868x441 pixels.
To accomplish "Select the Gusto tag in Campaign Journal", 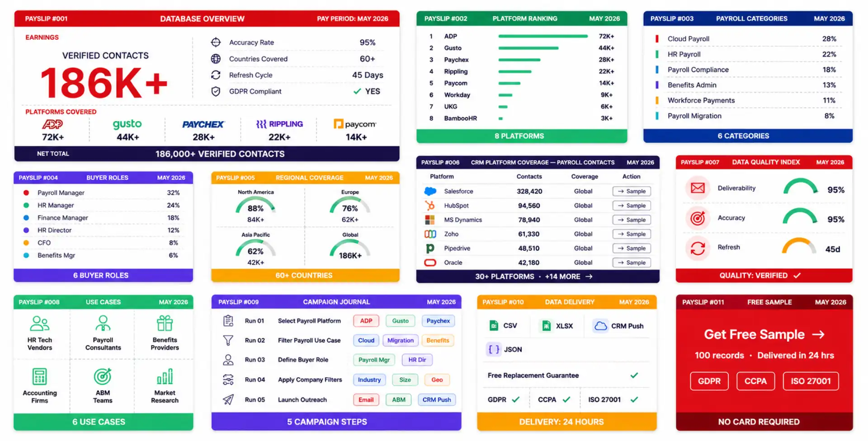I will [x=400, y=321].
